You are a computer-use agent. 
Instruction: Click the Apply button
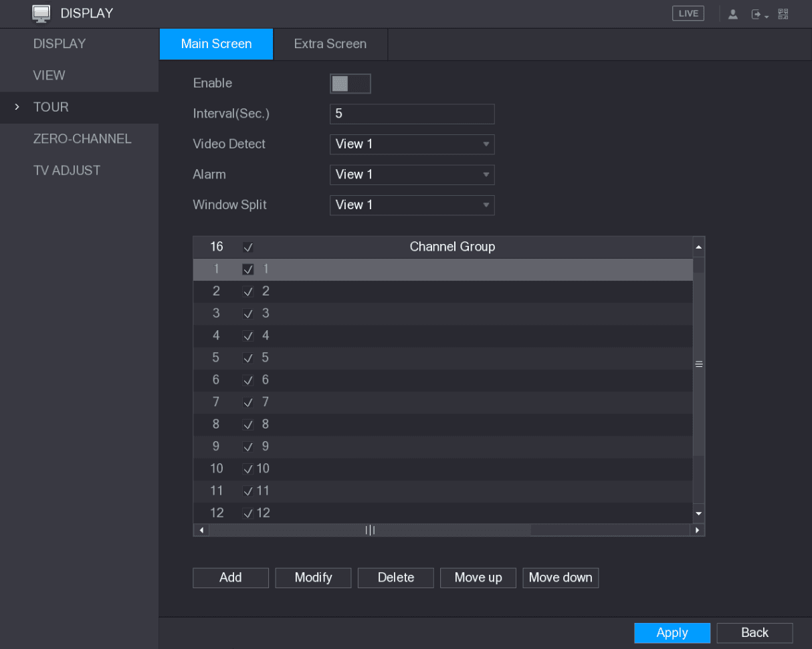(x=672, y=633)
